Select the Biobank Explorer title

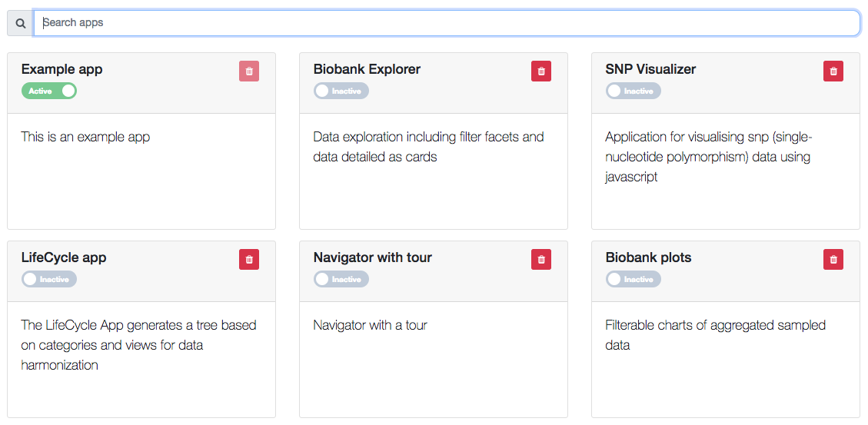[x=367, y=69]
